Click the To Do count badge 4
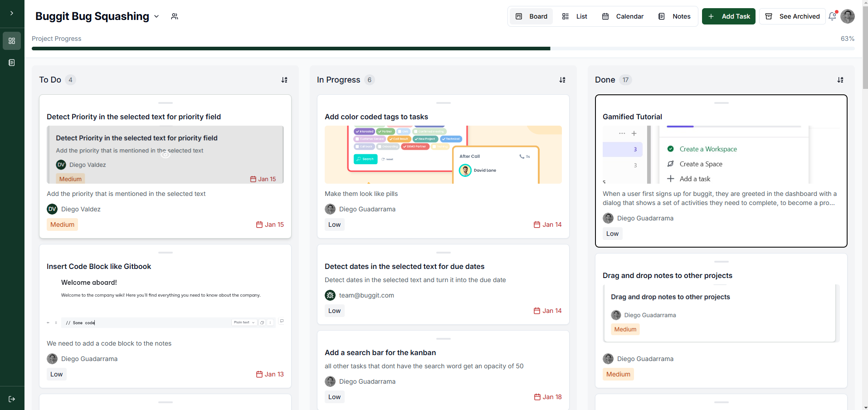868x410 pixels. point(70,80)
